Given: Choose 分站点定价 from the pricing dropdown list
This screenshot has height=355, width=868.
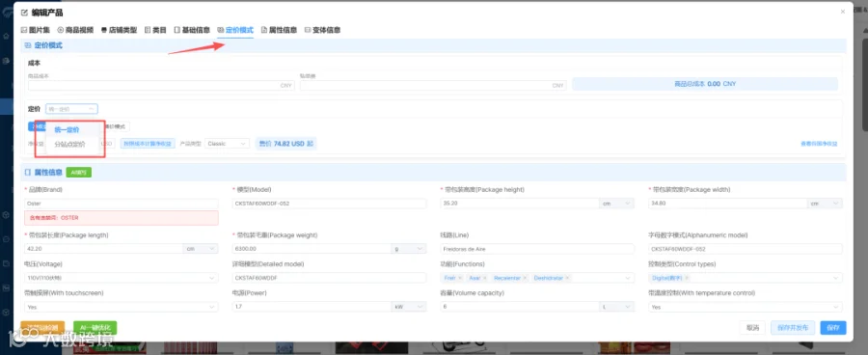Looking at the screenshot, I should [x=70, y=145].
